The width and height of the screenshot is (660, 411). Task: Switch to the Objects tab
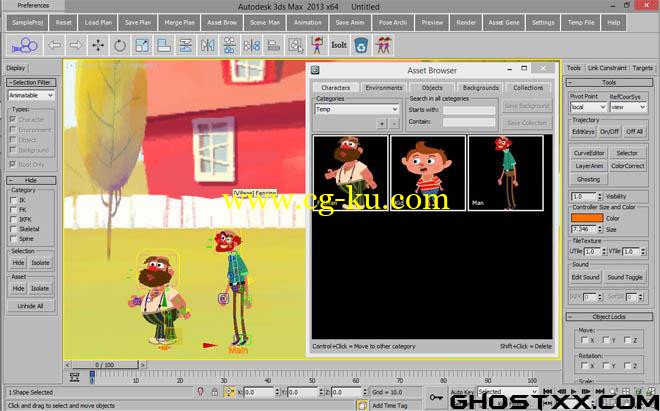[432, 88]
